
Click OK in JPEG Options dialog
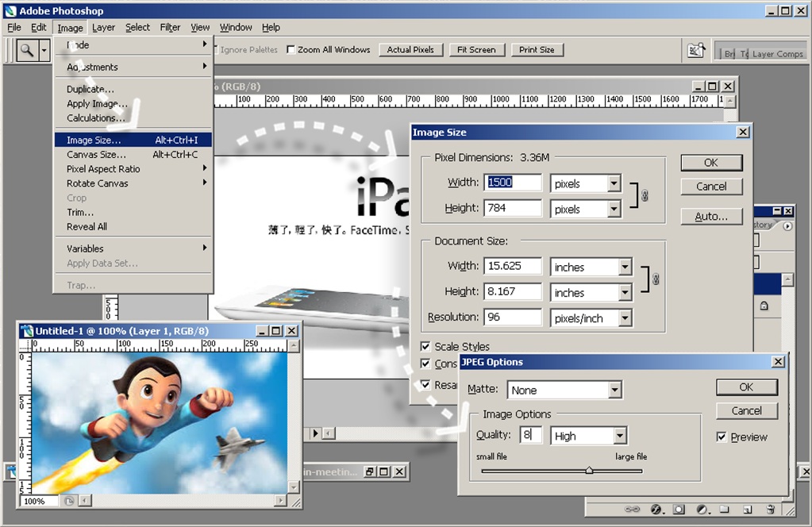[x=746, y=387]
